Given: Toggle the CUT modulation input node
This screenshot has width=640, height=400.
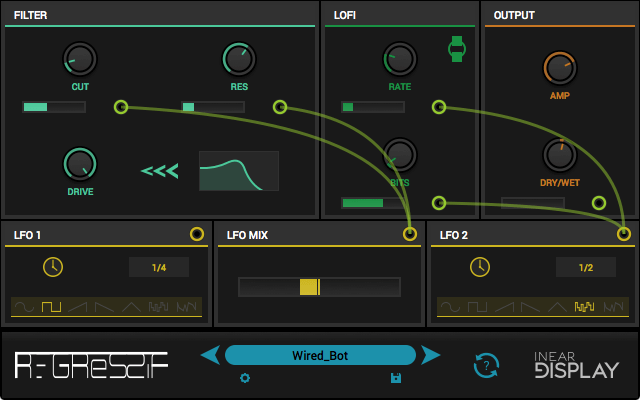Looking at the screenshot, I should [x=121, y=106].
